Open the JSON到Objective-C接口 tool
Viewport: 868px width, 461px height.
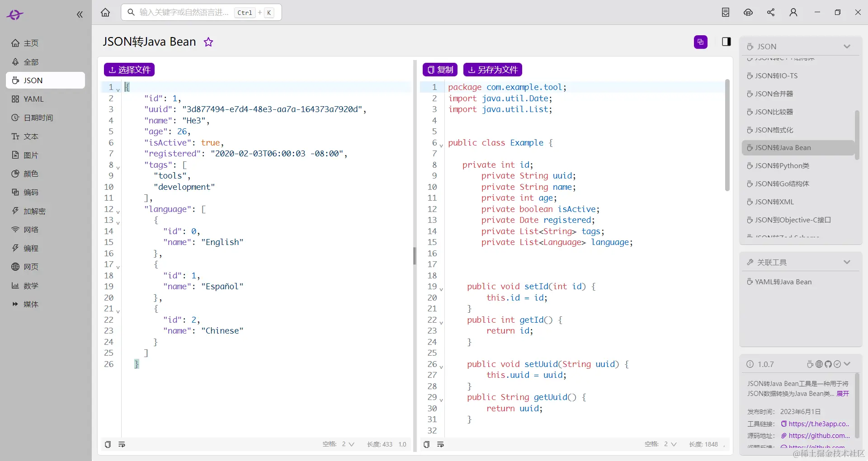[798, 220]
